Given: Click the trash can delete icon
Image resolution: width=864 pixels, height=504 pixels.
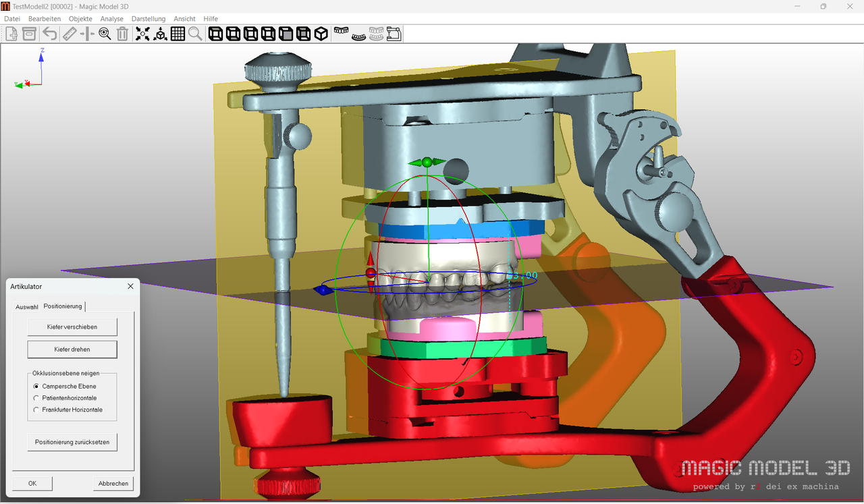Looking at the screenshot, I should (122, 34).
